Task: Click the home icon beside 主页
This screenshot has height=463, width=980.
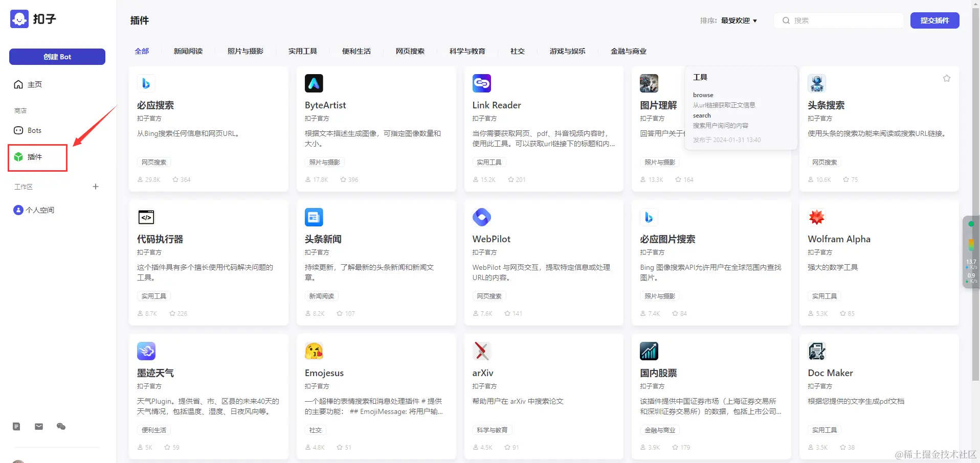Action: coord(18,84)
